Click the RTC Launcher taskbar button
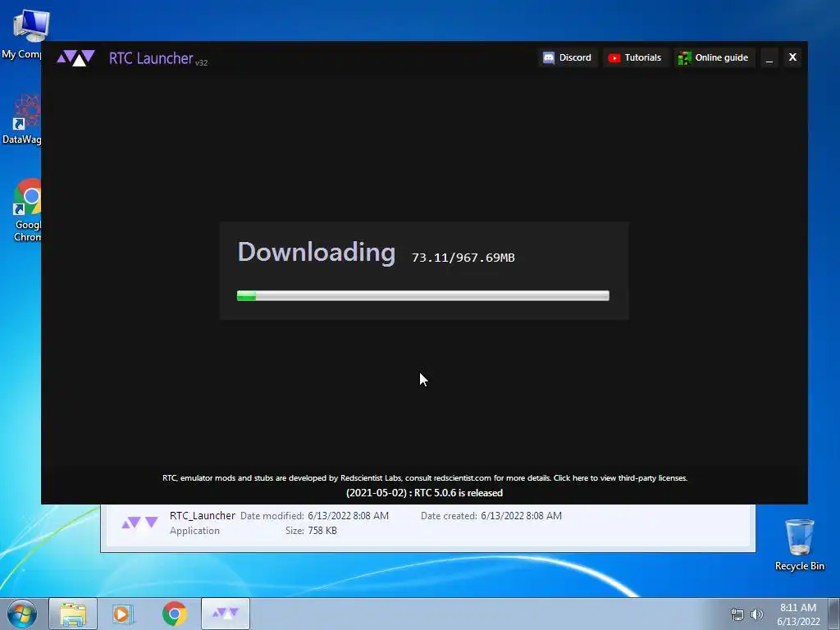Screen dimensions: 840x630 point(226,614)
